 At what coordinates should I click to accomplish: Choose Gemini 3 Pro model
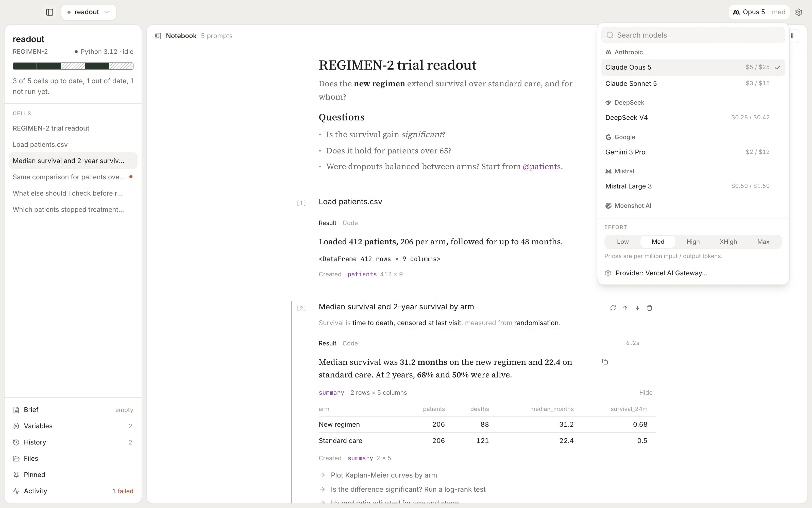click(x=693, y=152)
